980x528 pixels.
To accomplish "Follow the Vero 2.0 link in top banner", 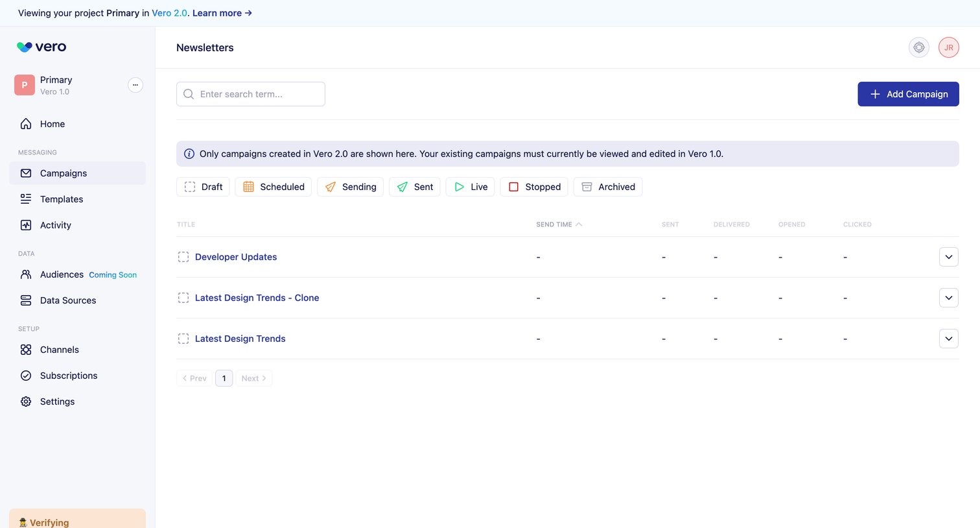I will pos(169,13).
